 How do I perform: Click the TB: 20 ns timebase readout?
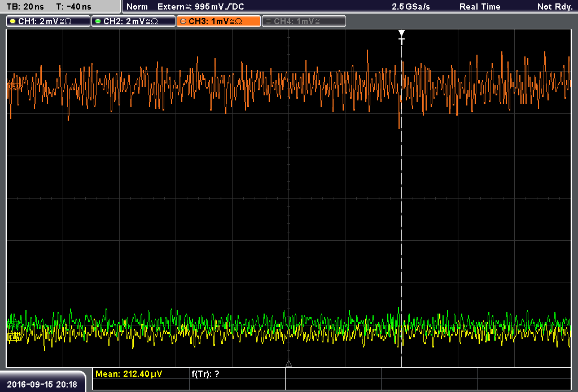coord(25,7)
